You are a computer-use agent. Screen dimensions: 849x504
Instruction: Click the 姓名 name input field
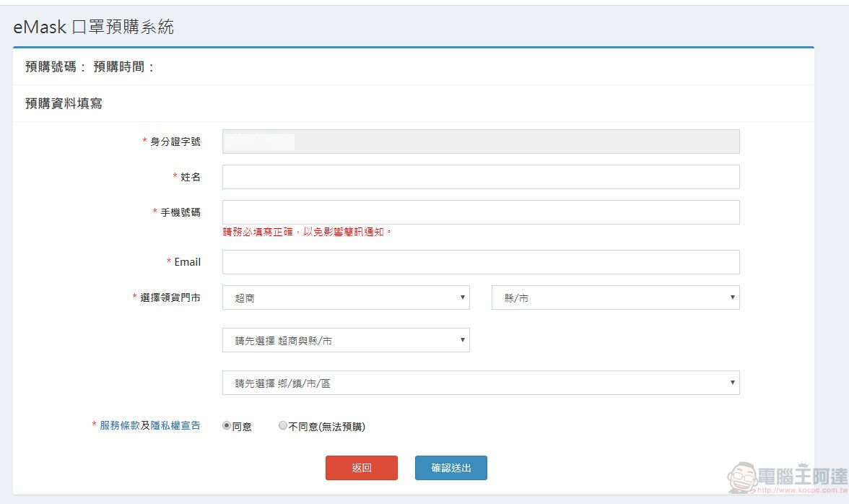tap(481, 177)
